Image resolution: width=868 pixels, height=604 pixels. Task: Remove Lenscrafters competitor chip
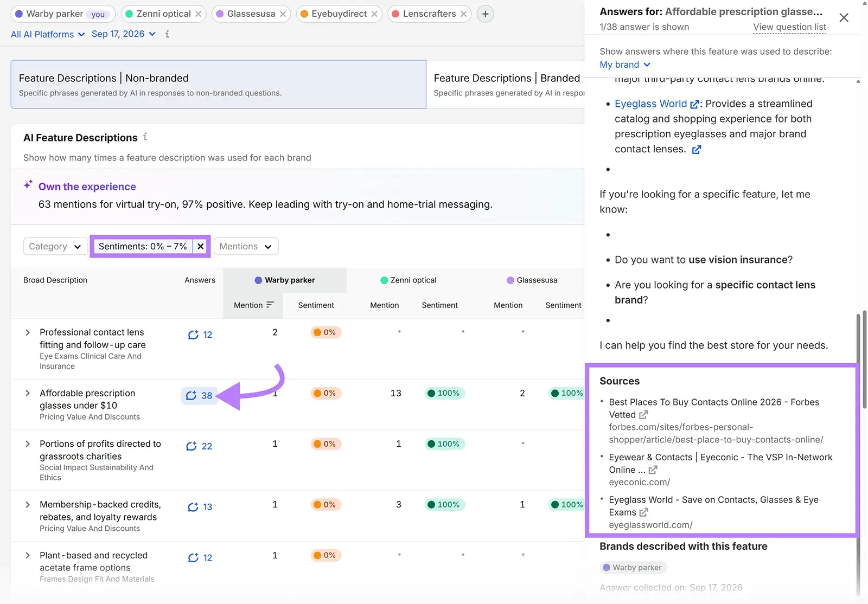(463, 14)
